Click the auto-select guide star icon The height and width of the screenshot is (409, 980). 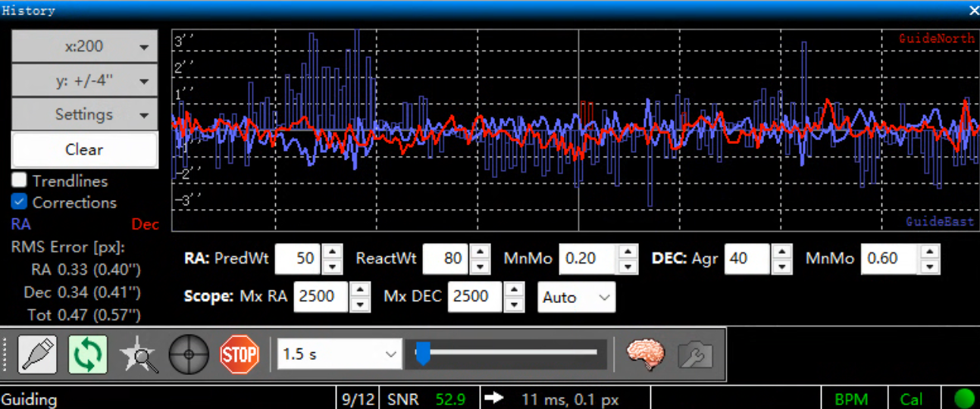pyautogui.click(x=138, y=354)
